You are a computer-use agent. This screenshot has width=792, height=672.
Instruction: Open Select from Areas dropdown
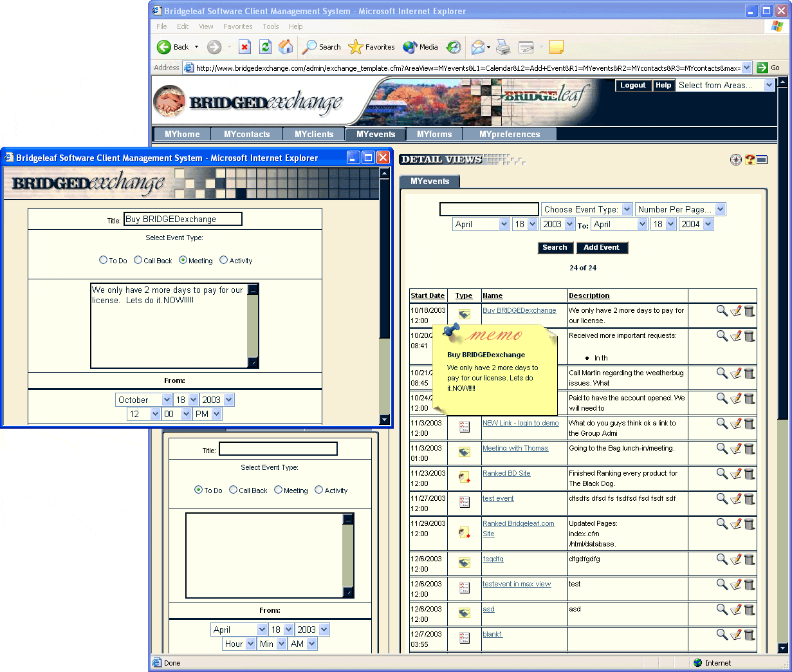click(x=725, y=85)
